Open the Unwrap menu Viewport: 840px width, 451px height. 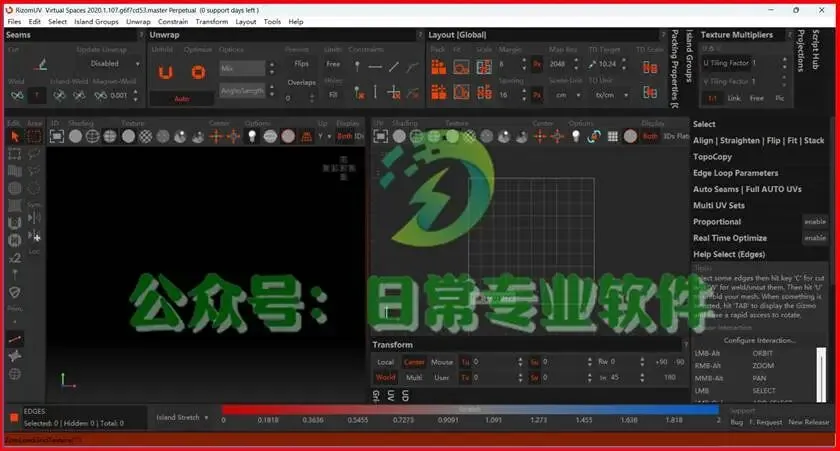[x=138, y=22]
